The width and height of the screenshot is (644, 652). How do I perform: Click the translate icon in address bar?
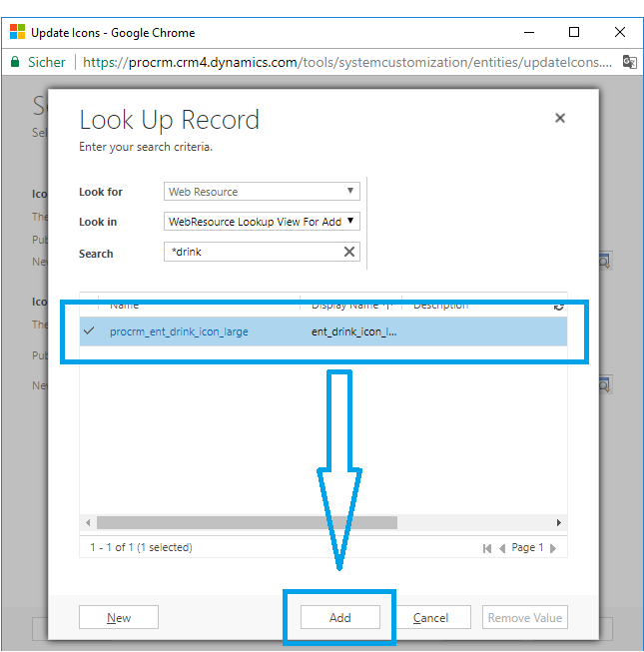pos(629,62)
